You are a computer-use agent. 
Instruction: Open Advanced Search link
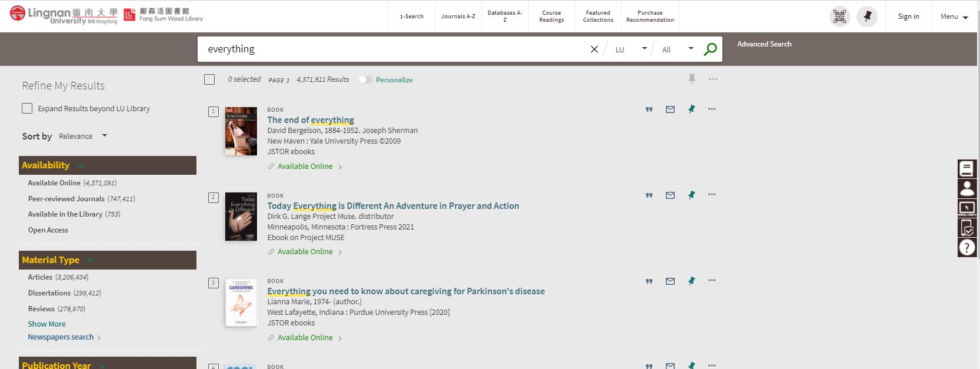764,44
